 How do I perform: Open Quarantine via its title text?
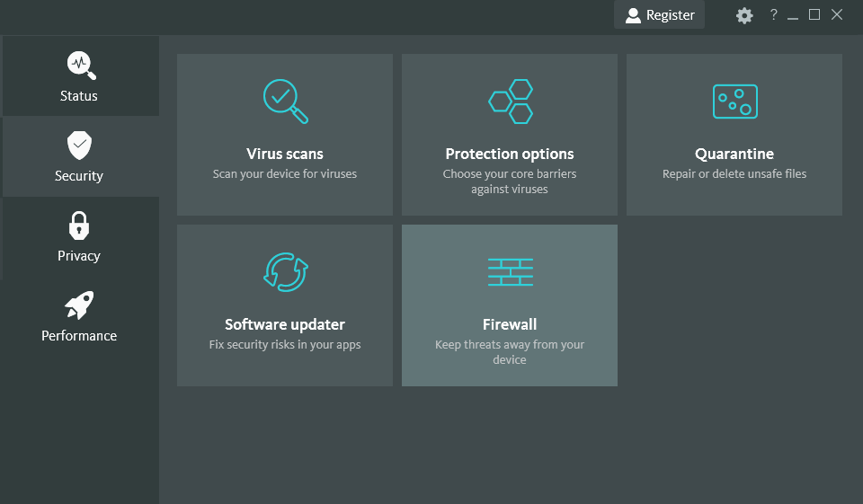[734, 154]
